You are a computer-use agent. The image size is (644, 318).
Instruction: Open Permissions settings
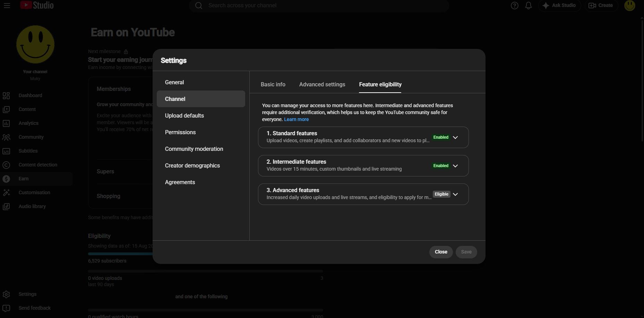(201, 132)
